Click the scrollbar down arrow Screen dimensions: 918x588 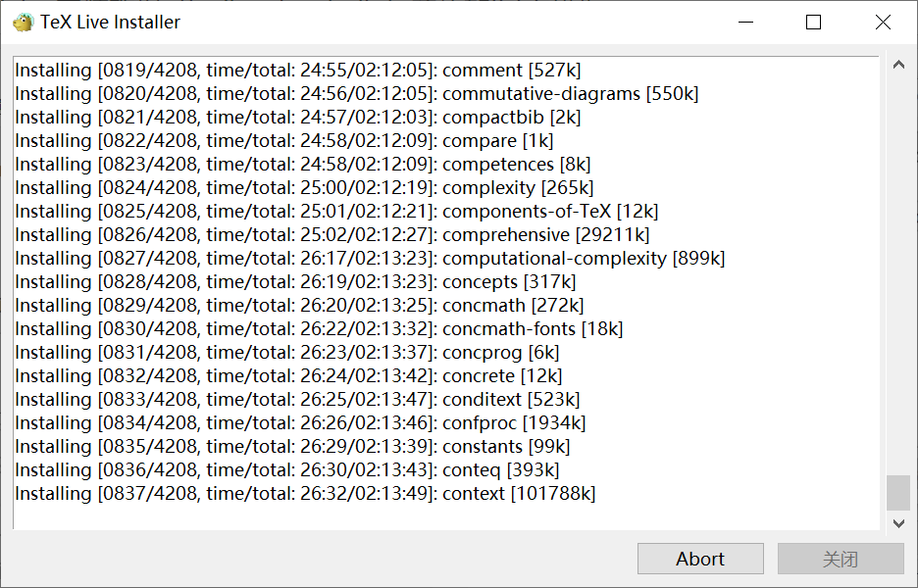pyautogui.click(x=898, y=523)
